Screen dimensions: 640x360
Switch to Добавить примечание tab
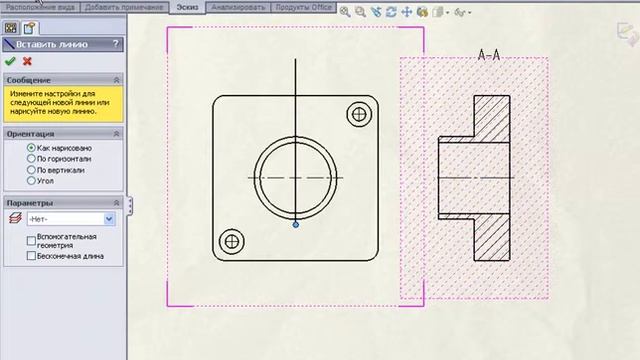(124, 7)
